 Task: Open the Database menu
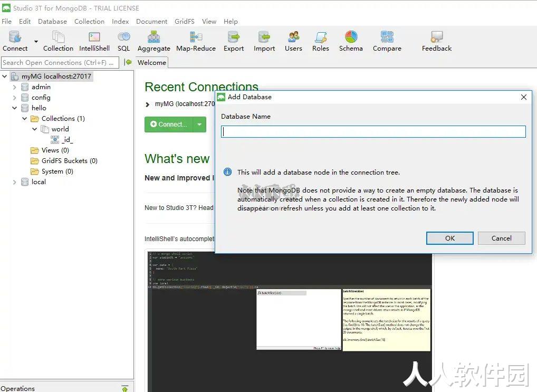[x=52, y=21]
